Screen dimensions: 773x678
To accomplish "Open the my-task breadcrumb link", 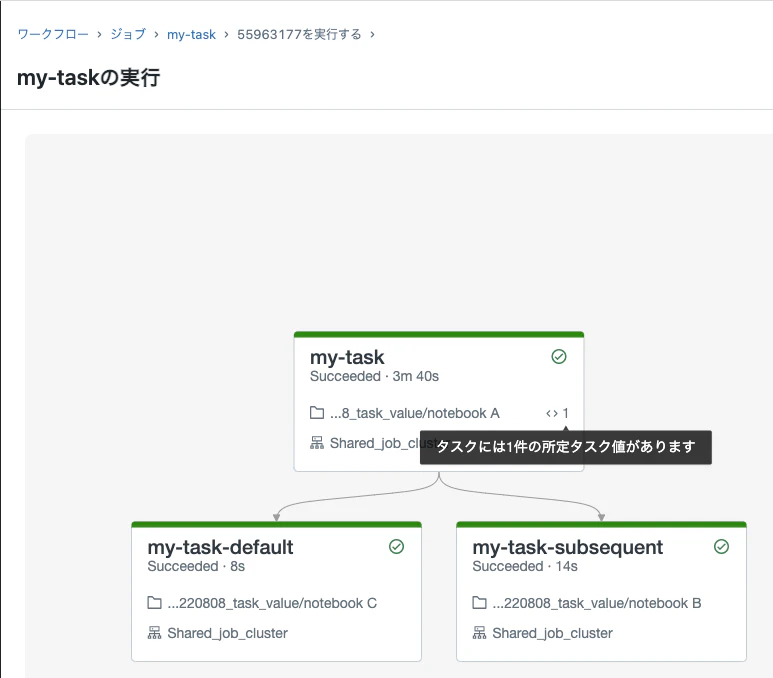I will pos(191,35).
